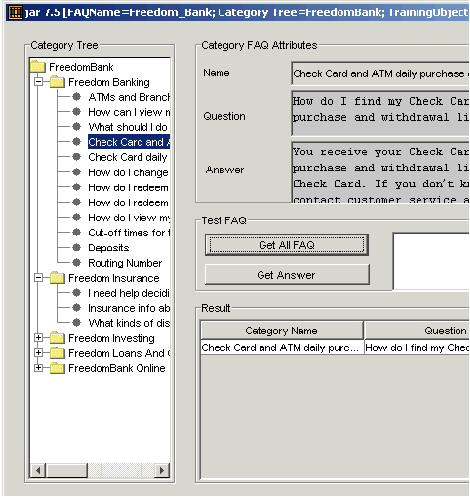The width and height of the screenshot is (470, 497).
Task: Select the Freedom Investing tree item
Action: 111,338
